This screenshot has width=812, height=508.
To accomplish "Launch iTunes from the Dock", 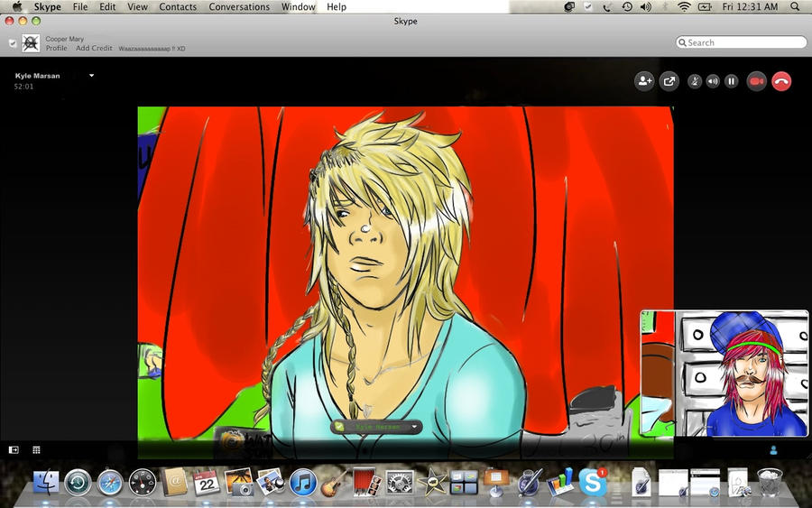I will click(303, 483).
